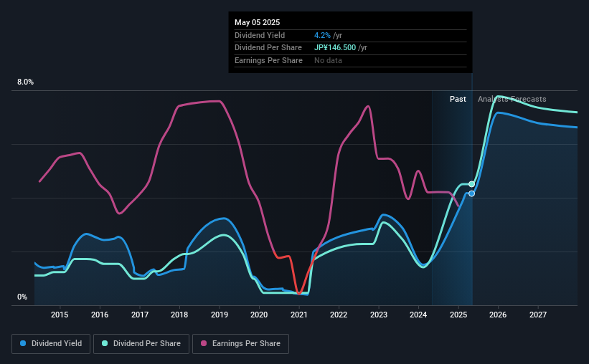Click the 8.0% y-axis label
This screenshot has width=589, height=364.
25,82
